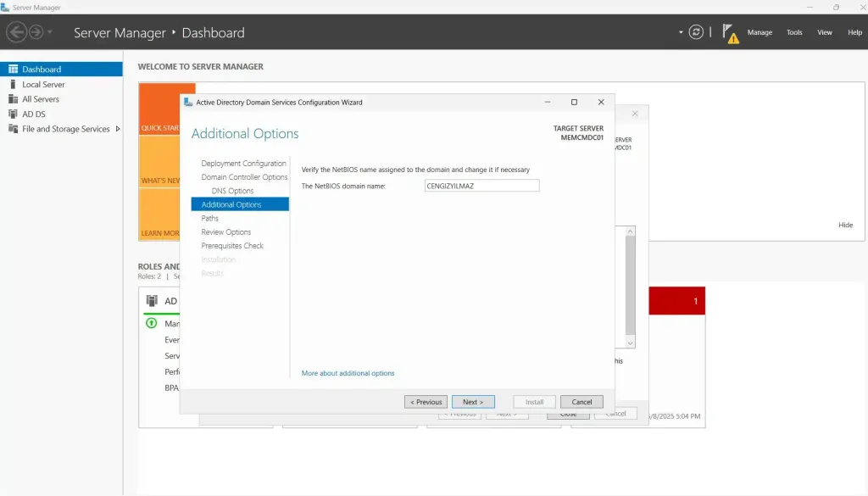Open the Tools menu
The height and width of the screenshot is (496, 868).
794,32
